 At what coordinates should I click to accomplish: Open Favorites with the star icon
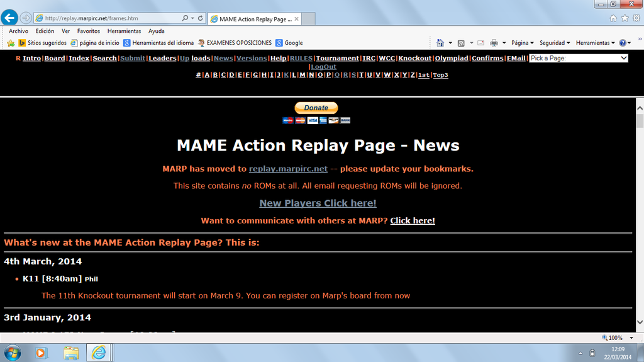625,18
